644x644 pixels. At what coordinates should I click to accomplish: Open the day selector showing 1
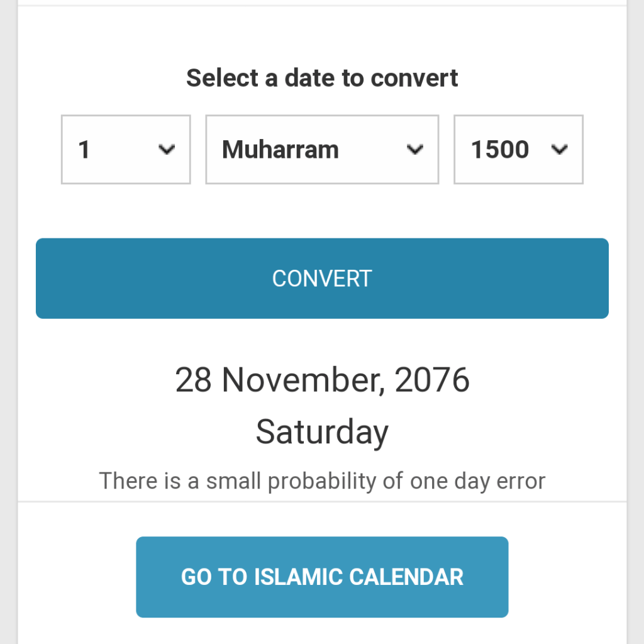pos(126,150)
